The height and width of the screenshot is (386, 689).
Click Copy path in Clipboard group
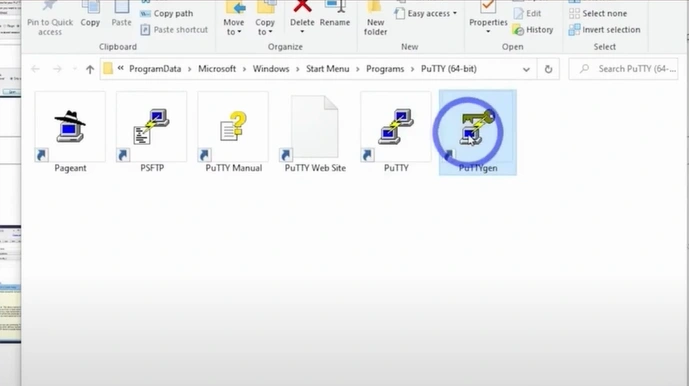[x=167, y=14]
